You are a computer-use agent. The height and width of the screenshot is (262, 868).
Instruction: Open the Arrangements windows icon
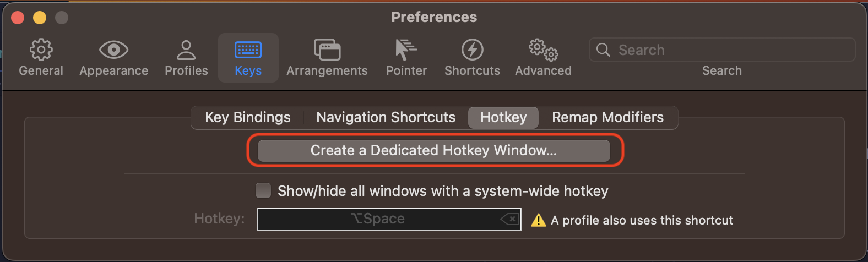(327, 50)
